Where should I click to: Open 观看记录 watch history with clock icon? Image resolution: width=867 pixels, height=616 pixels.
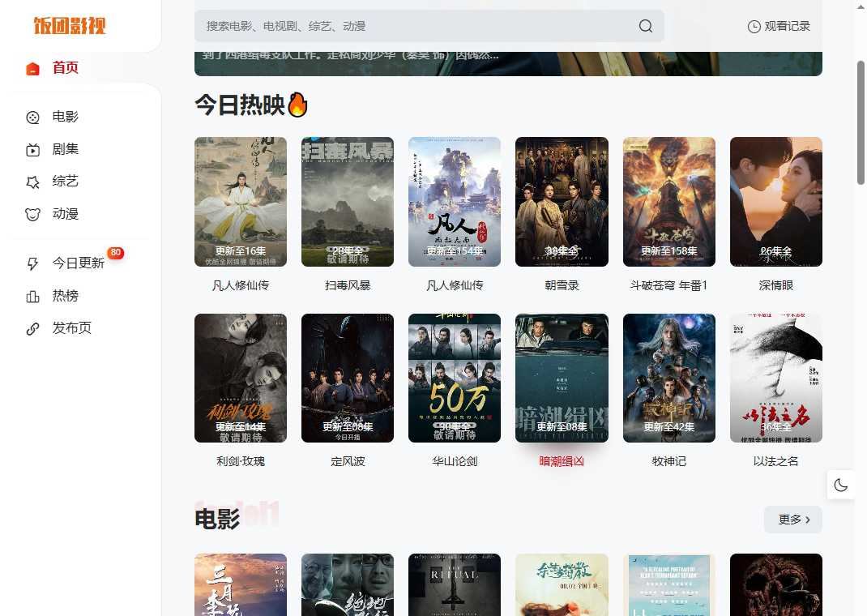(753, 26)
